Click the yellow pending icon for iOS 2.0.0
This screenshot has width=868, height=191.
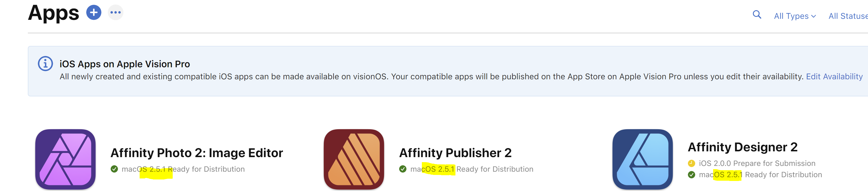[x=691, y=163]
